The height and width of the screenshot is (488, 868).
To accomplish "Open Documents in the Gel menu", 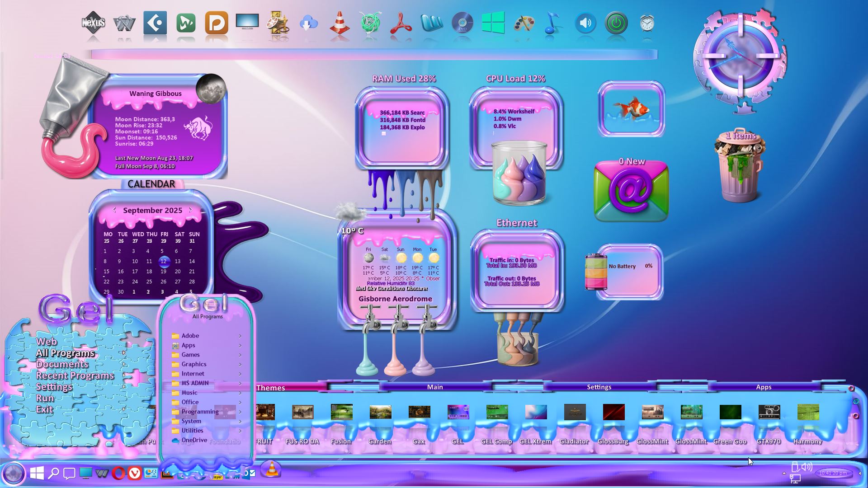I will click(62, 364).
